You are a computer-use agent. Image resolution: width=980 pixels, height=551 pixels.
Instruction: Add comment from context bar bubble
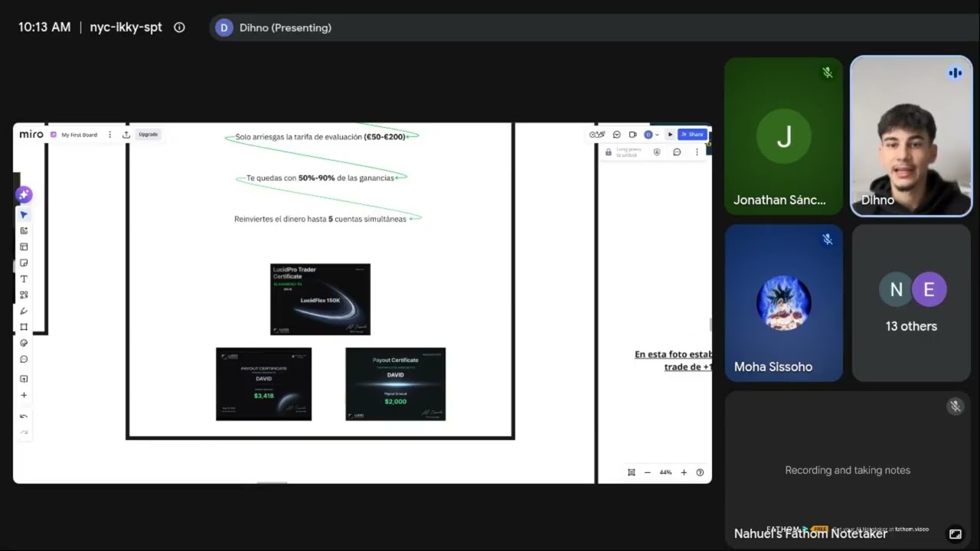[677, 152]
